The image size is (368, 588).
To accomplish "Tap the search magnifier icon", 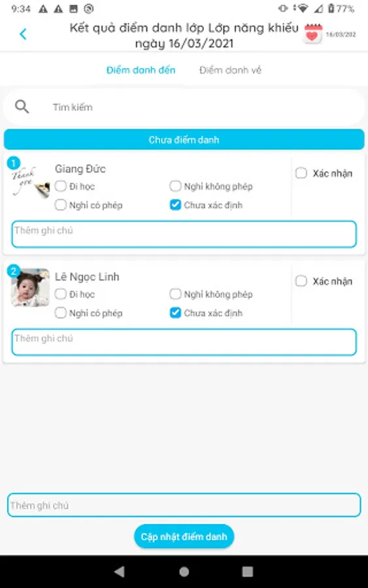I will point(22,107).
